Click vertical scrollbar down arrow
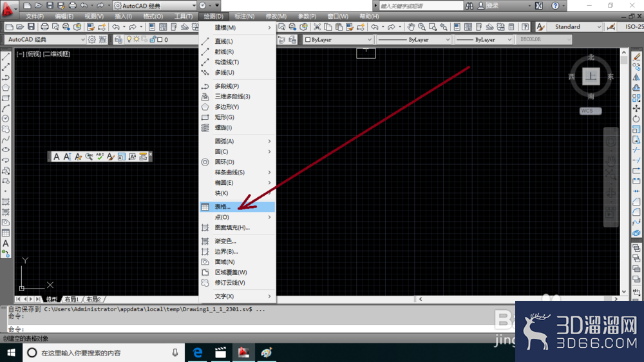The image size is (644, 362). tap(624, 292)
